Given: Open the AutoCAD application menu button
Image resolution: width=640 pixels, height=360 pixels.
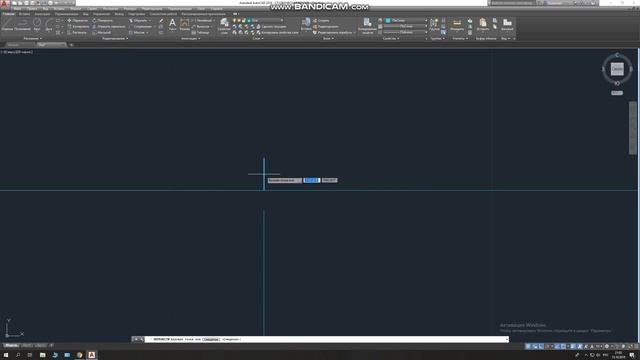Looking at the screenshot, I should (x=4, y=4).
